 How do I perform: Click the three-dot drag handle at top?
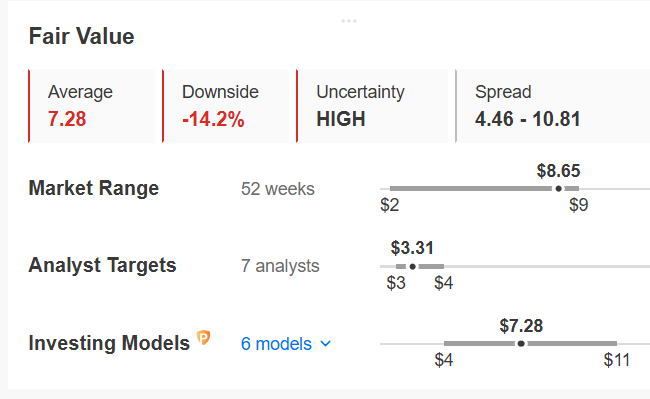click(x=349, y=21)
